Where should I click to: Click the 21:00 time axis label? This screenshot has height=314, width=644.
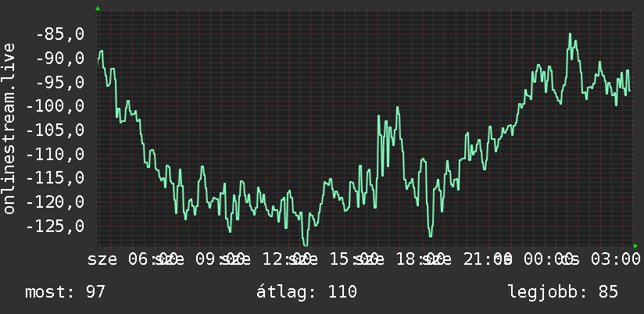click(488, 259)
